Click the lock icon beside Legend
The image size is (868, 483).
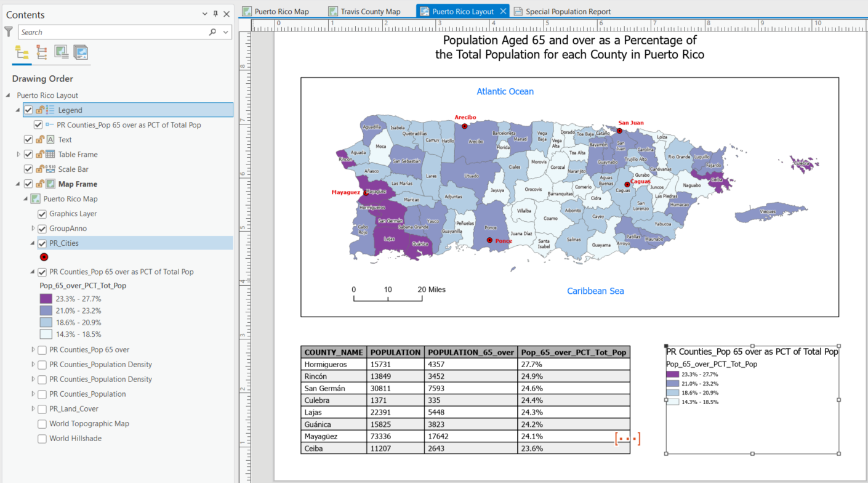pos(39,110)
